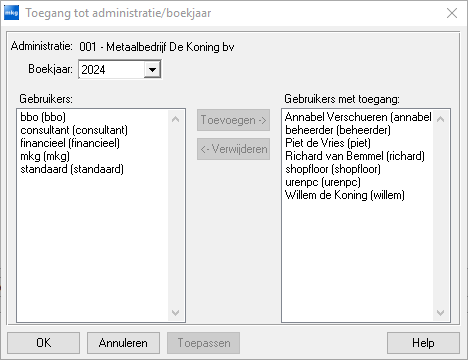Image resolution: width=468 pixels, height=360 pixels.
Task: Select consultant (consultant) user
Action: [74, 130]
